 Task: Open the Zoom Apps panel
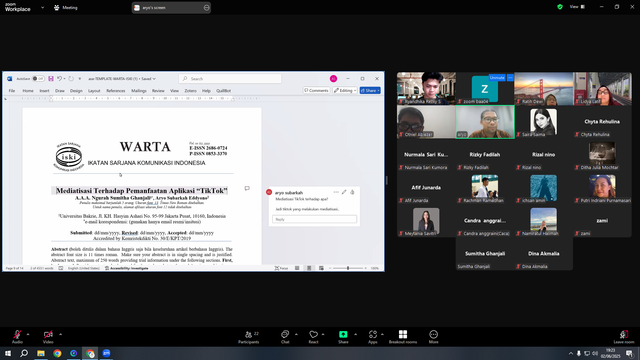pos(373,337)
